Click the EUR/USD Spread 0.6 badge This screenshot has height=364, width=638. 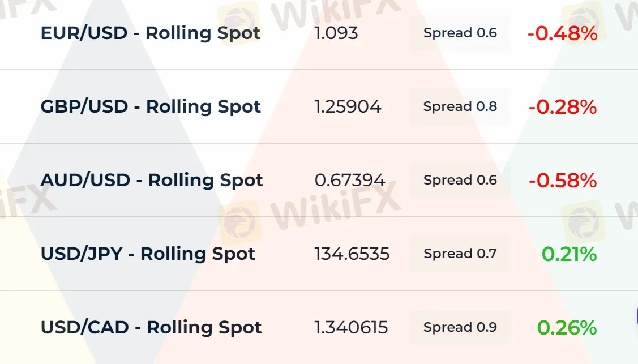(x=460, y=33)
